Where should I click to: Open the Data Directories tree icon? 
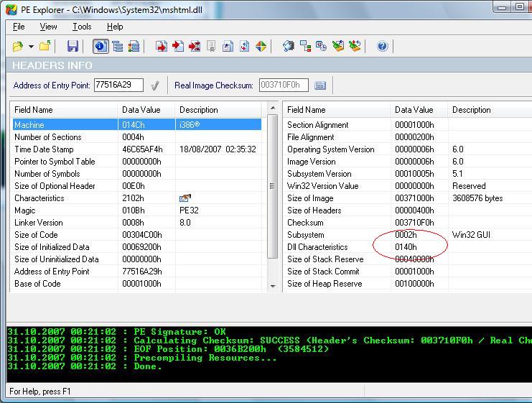118,46
